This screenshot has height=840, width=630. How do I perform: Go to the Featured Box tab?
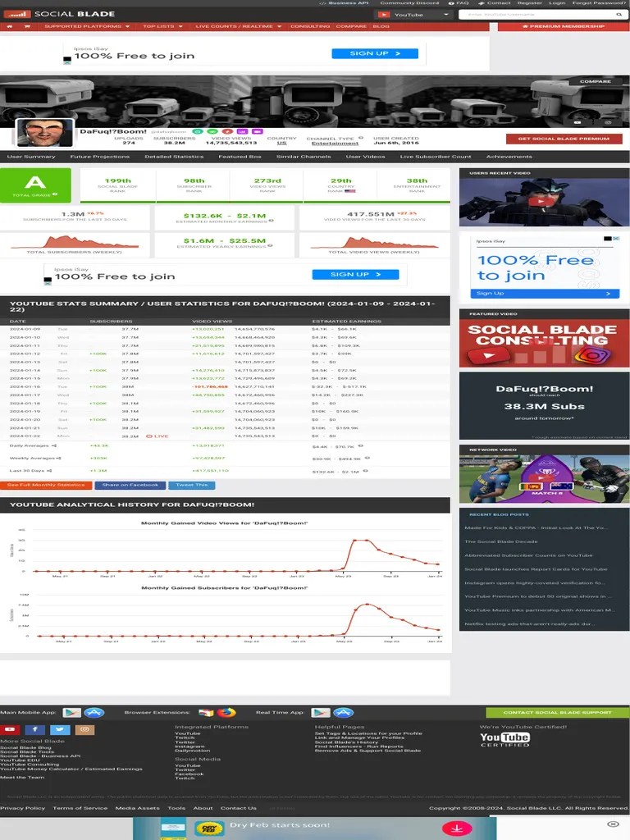tap(240, 157)
